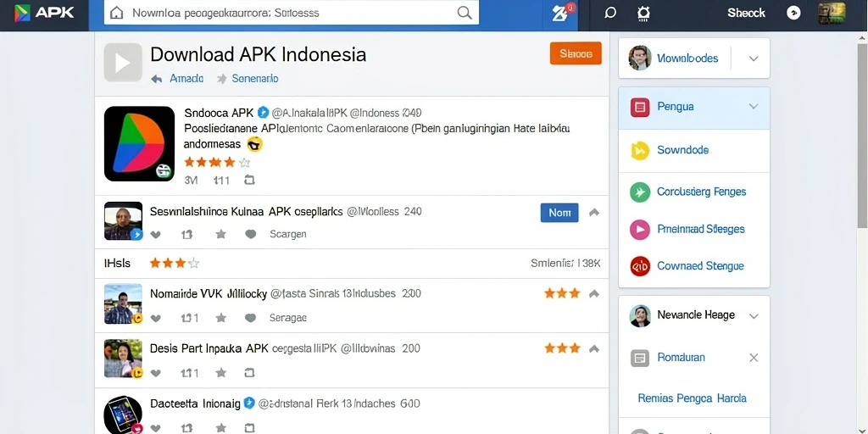The width and height of the screenshot is (868, 434).
Task: Click the home icon in the search bar
Action: click(117, 13)
